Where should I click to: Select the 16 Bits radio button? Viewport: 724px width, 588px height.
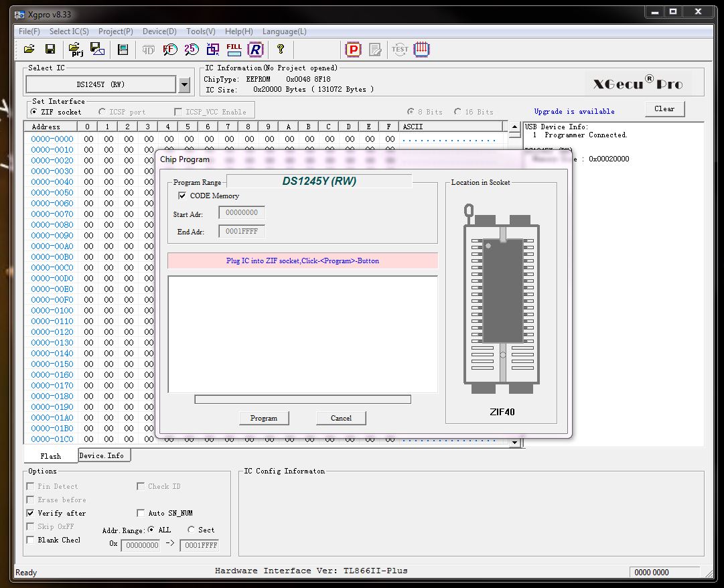pyautogui.click(x=457, y=112)
